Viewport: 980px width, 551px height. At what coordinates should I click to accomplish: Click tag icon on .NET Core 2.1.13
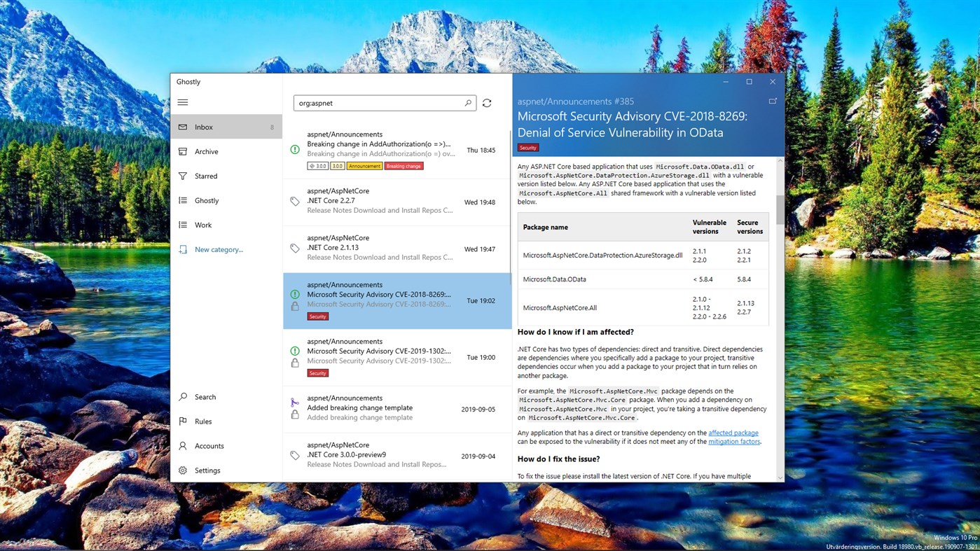295,249
